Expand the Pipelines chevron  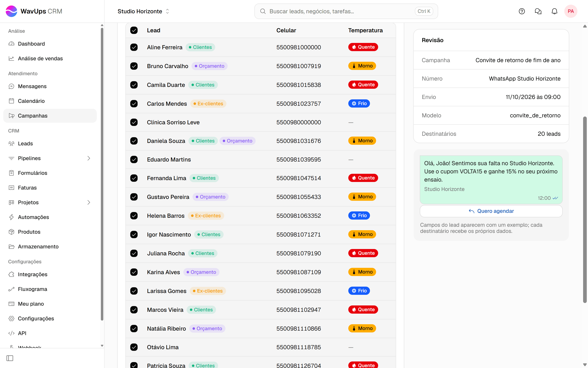tap(89, 158)
